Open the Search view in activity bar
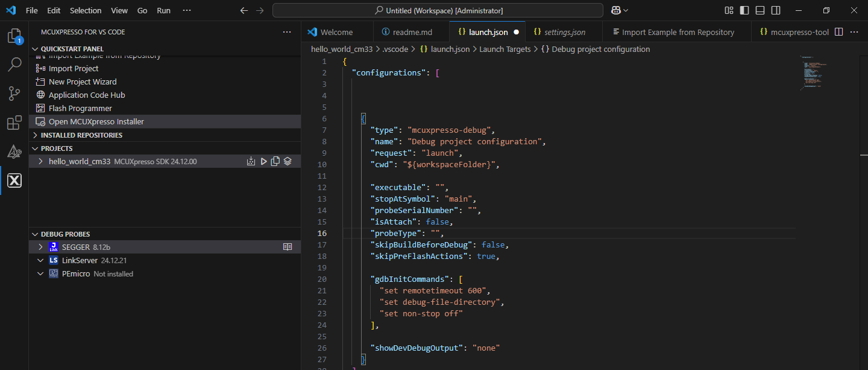Viewport: 868px width, 370px height. (14, 64)
